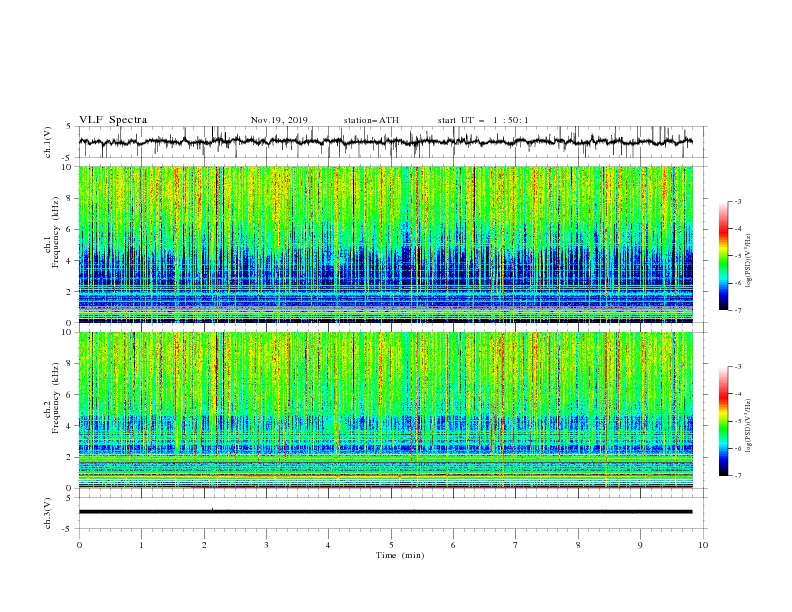Click the "ch.1(V)" waveform axis label
Screen dimensions: 792x612
click(x=48, y=142)
